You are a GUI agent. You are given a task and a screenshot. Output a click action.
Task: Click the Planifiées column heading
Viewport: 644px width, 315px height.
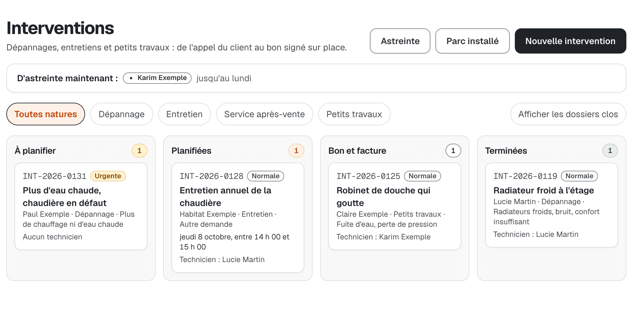coord(191,151)
